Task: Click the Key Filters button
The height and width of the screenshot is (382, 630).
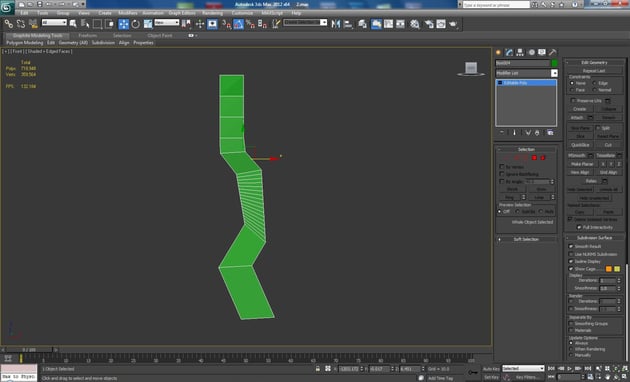Action: click(x=528, y=377)
